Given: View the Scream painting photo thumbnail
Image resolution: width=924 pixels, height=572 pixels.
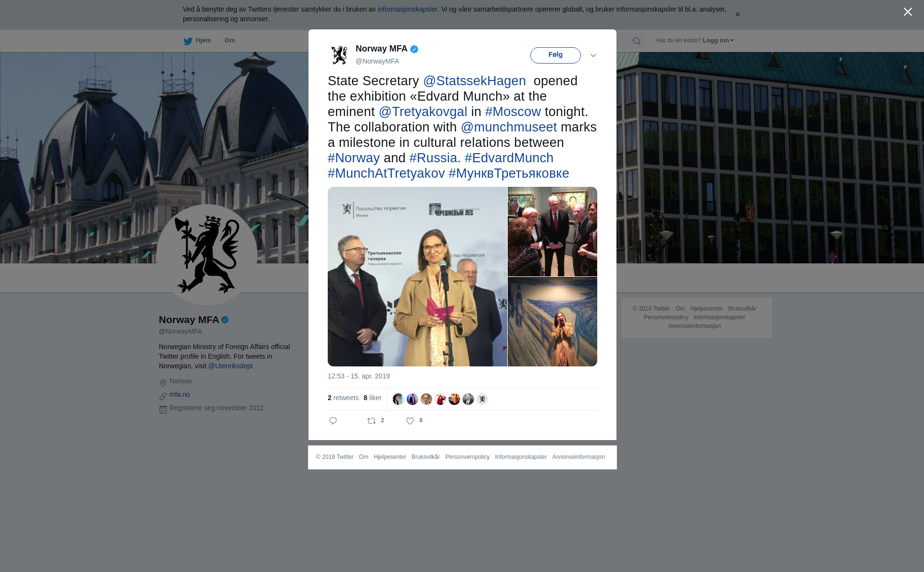Looking at the screenshot, I should tap(552, 322).
